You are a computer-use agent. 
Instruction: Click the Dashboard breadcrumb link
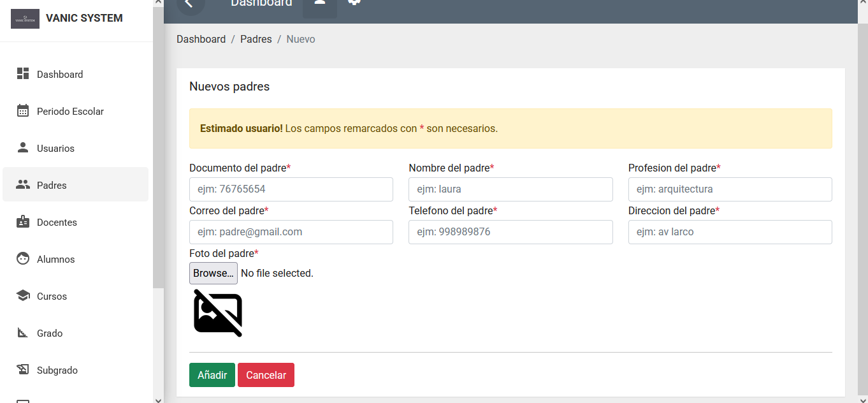(201, 39)
